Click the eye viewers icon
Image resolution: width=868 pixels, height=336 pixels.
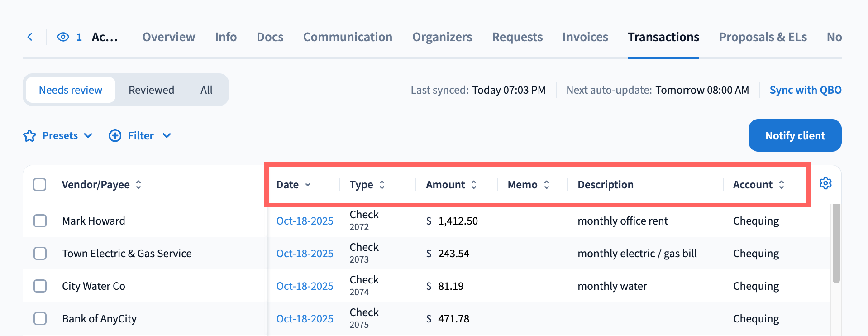63,37
